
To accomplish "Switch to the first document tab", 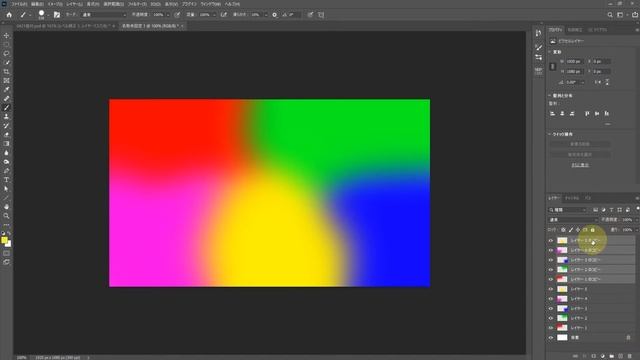I will 64,26.
